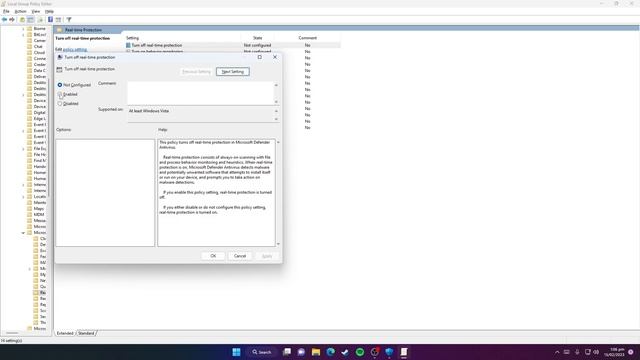Click the Previous Setting button
Viewport: 640px width, 360px height.
point(196,71)
